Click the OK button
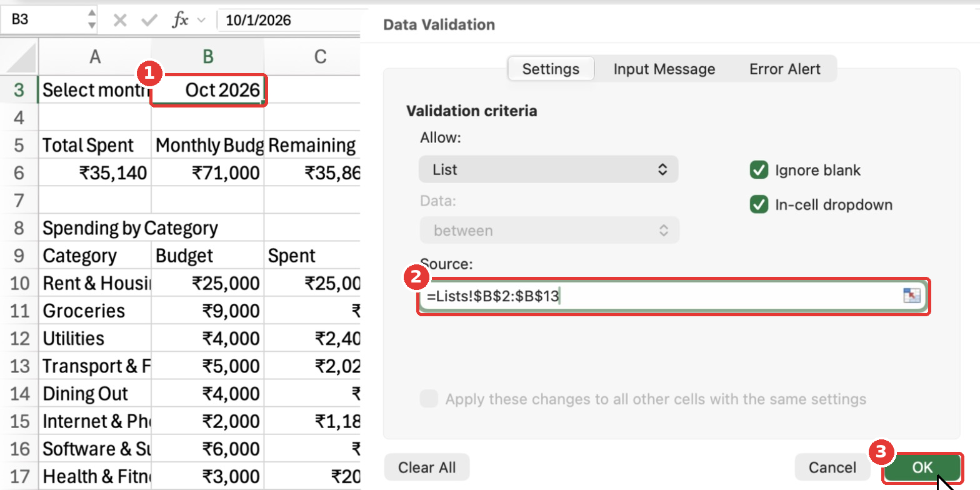This screenshot has width=980, height=490. tap(922, 467)
